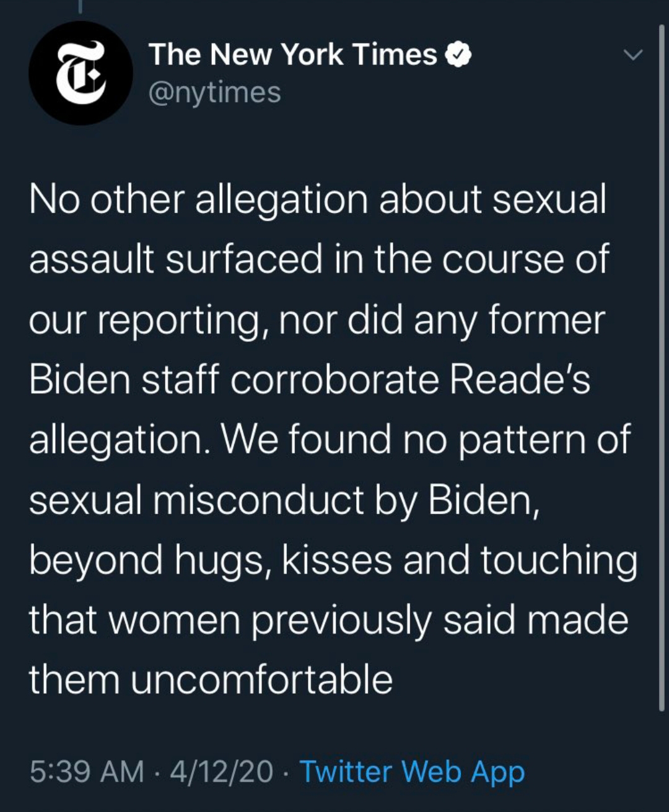Click the blue verified checkmark badge
The height and width of the screenshot is (812, 669).
point(458,55)
